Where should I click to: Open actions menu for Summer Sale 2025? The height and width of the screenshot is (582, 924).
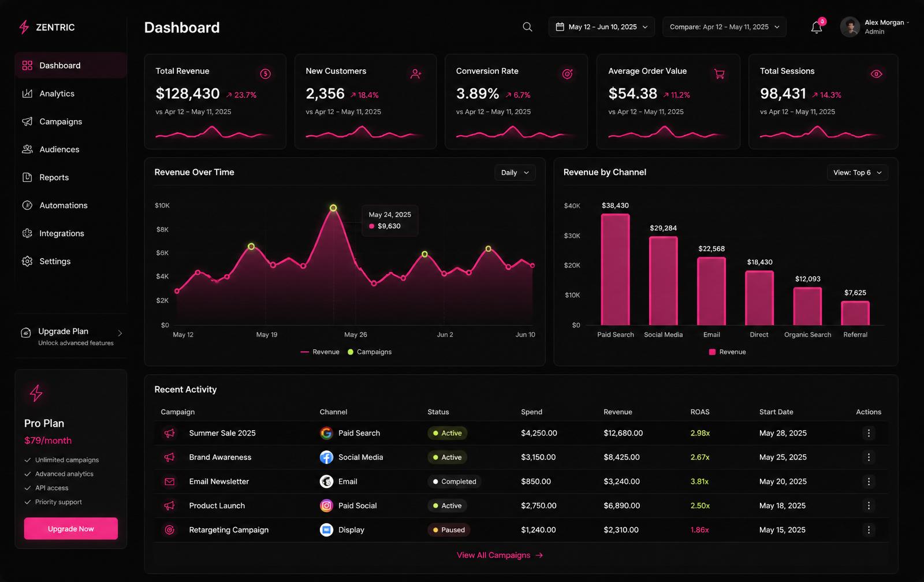[869, 433]
